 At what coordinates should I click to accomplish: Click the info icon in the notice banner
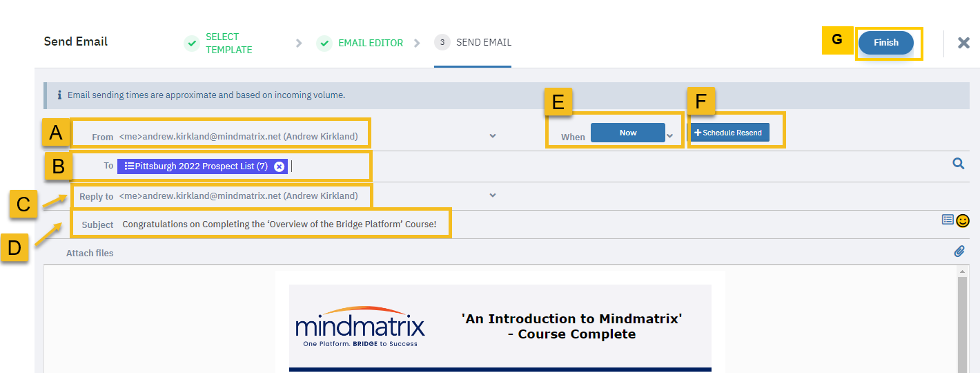coord(59,95)
